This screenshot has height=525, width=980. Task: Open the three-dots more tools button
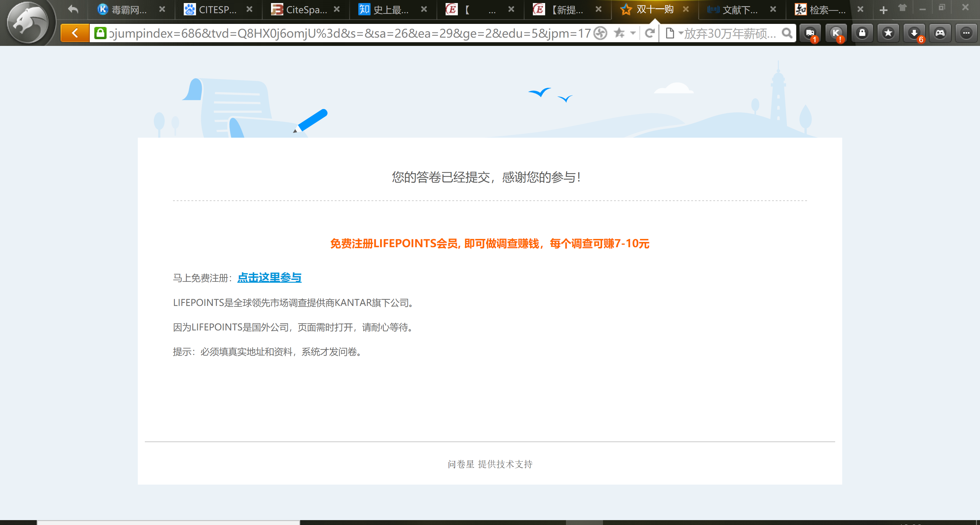click(x=966, y=33)
